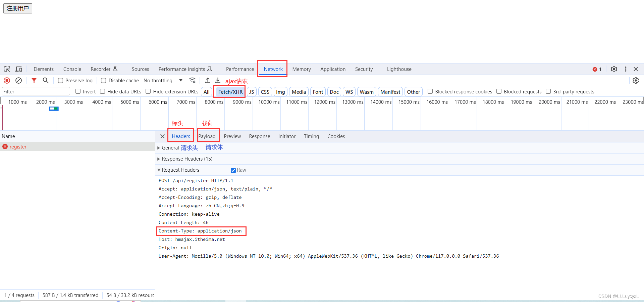Click the Filter text input
The width and height of the screenshot is (644, 302).
tap(36, 91)
